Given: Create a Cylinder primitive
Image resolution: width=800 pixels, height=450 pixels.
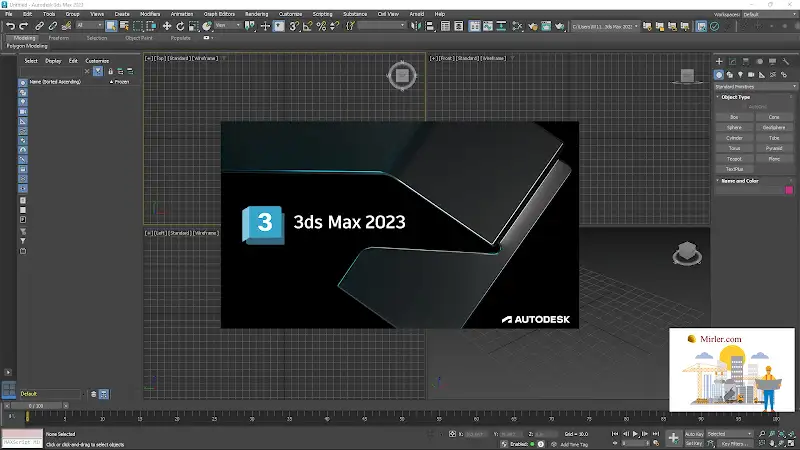Looking at the screenshot, I should point(734,138).
